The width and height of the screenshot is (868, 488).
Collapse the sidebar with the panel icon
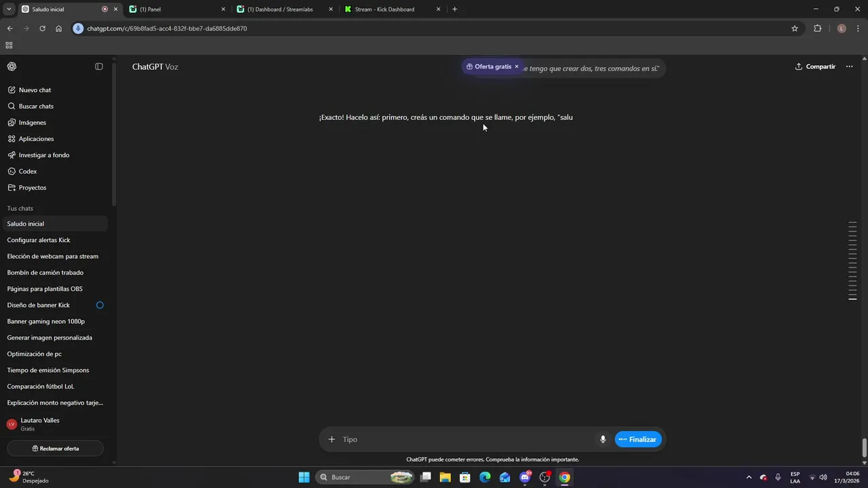(x=99, y=66)
